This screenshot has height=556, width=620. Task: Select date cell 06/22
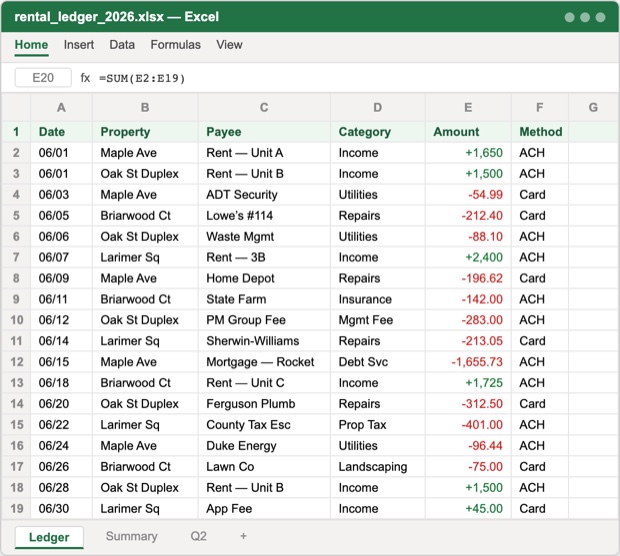click(x=61, y=425)
